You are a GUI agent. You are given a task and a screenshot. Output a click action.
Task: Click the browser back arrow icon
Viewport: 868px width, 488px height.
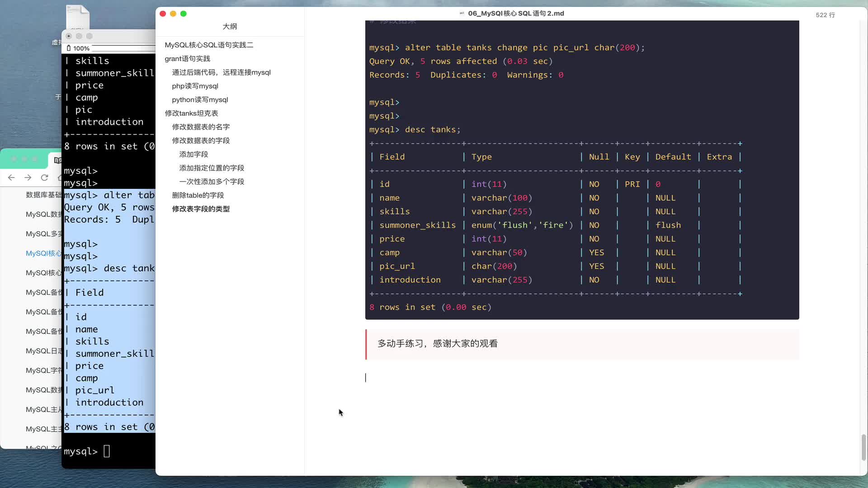[11, 178]
